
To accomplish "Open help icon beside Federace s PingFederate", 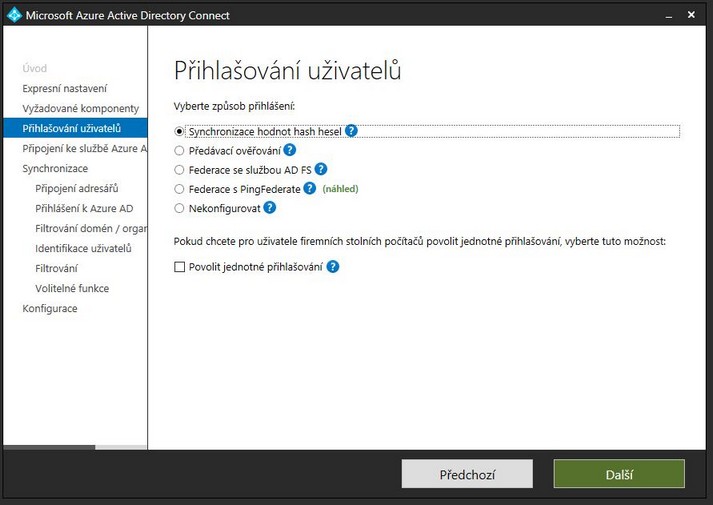I will pyautogui.click(x=310, y=189).
